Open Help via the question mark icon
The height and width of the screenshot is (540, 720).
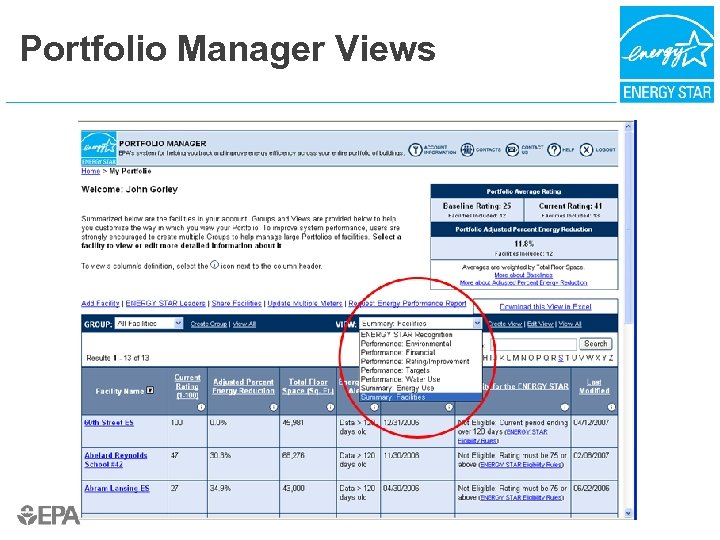(554, 150)
